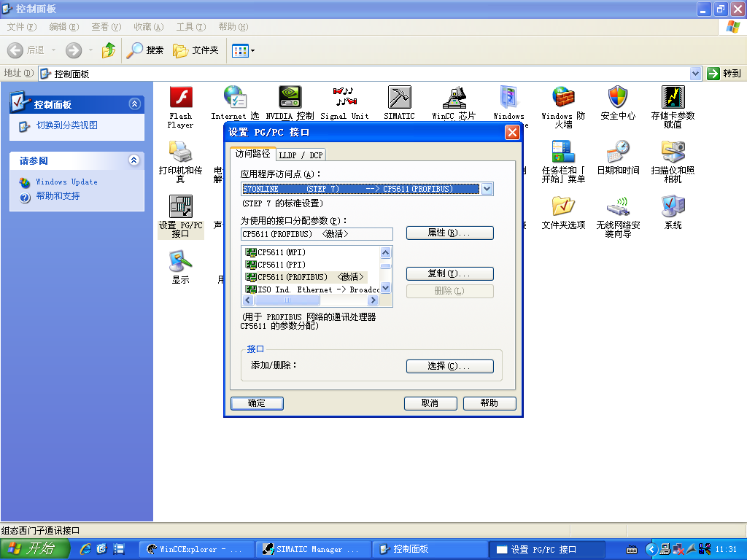The image size is (747, 560).
Task: Select the access path tab
Action: (x=253, y=154)
